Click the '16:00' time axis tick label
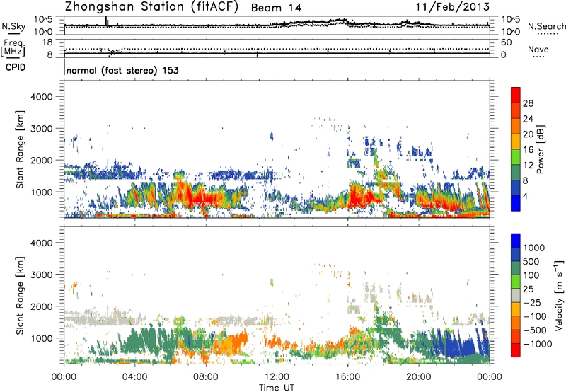This screenshot has height=392, width=566. tap(347, 377)
